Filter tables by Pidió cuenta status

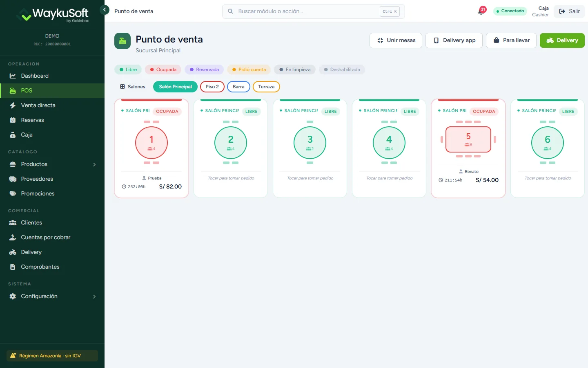pyautogui.click(x=249, y=70)
